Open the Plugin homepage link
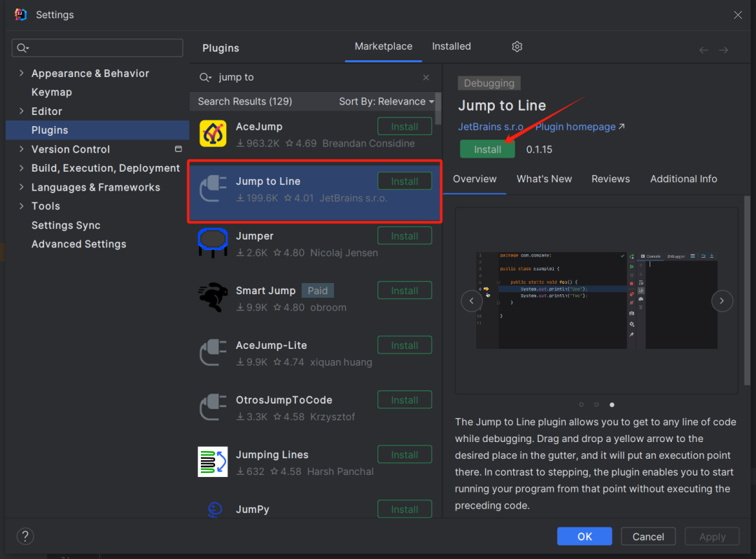 574,126
